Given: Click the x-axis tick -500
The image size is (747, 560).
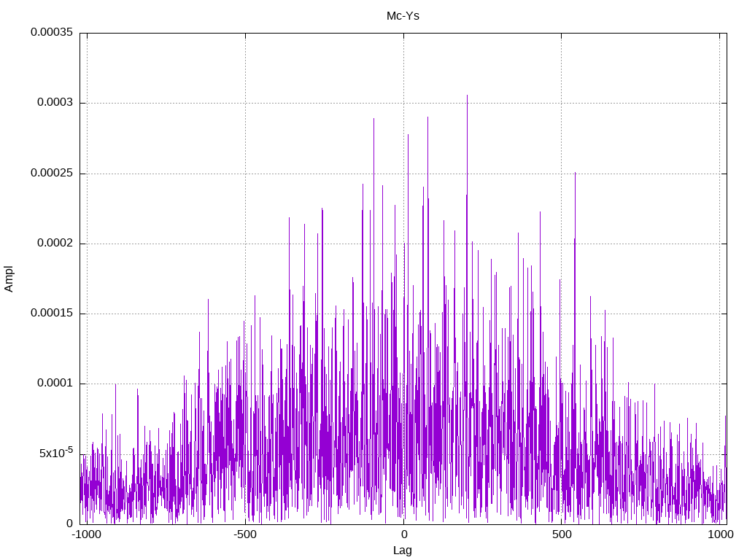Looking at the screenshot, I should pos(245,534).
